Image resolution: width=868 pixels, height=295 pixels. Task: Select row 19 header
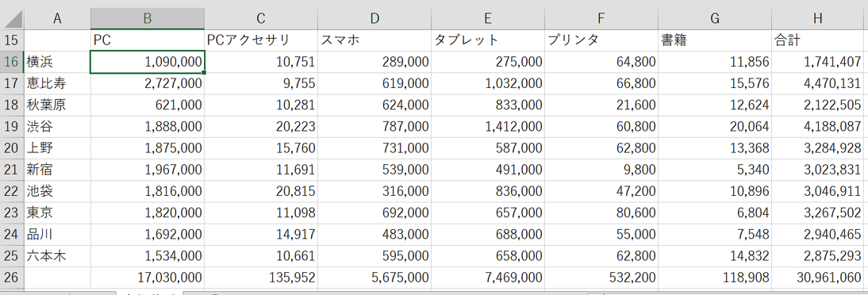(x=12, y=126)
